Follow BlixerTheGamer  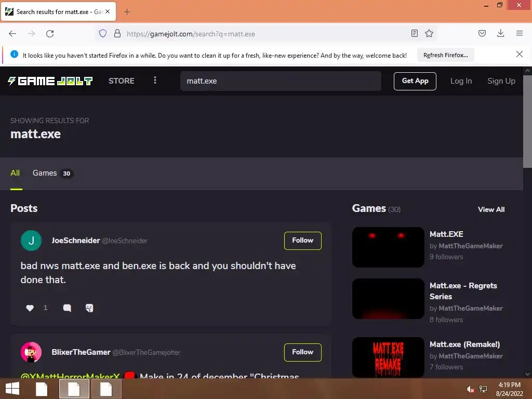pos(303,352)
